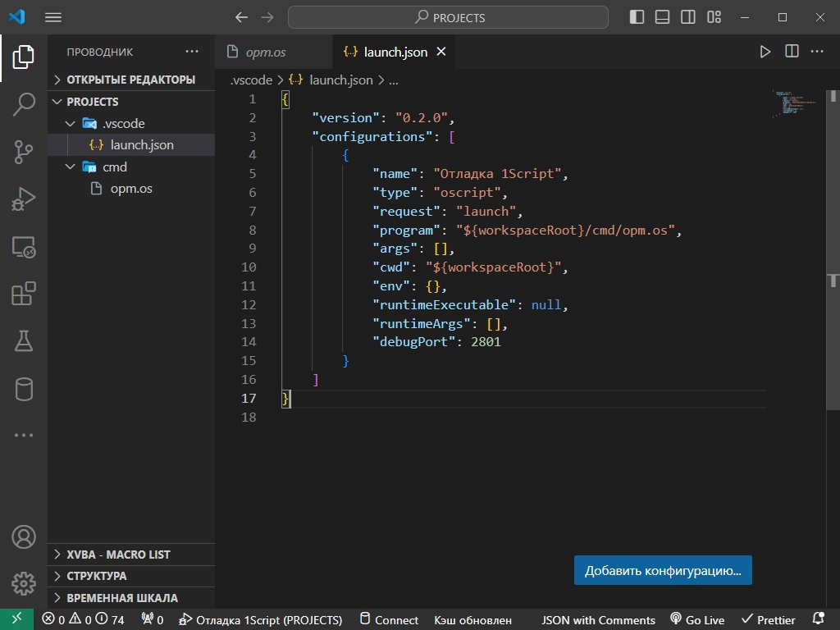
Task: Open Explorer views and more actions menu
Action: click(x=192, y=52)
